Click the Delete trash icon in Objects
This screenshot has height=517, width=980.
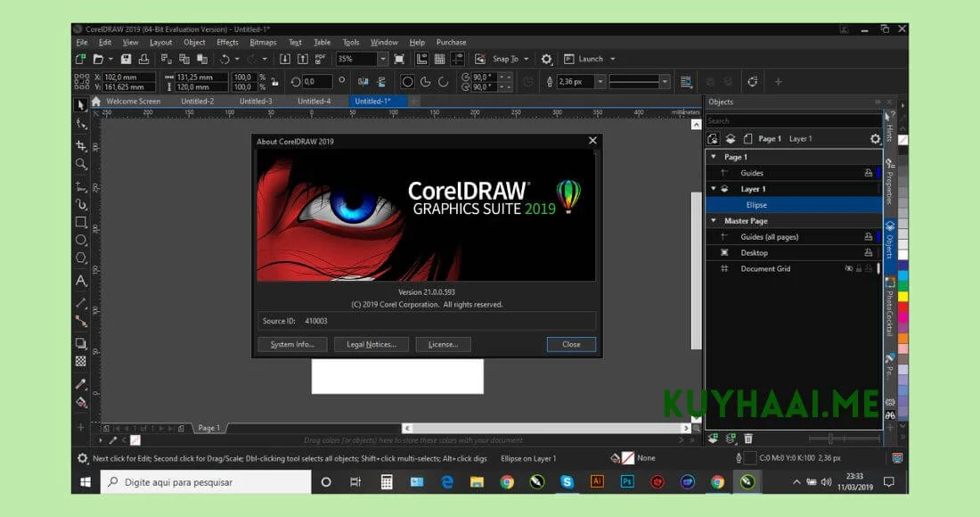[x=748, y=439]
